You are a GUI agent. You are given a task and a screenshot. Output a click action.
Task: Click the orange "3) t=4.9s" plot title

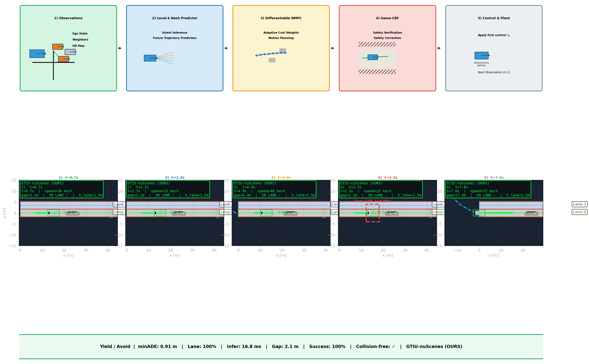point(281,177)
